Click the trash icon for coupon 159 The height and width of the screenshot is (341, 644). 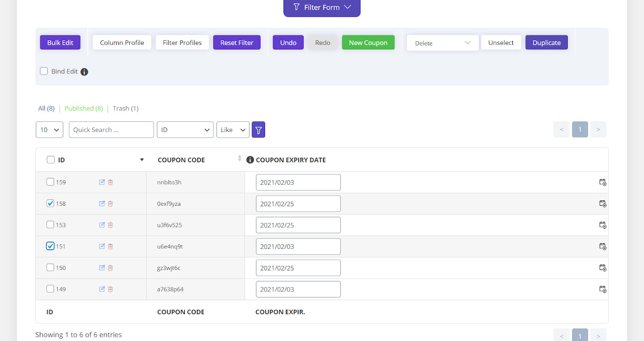110,182
